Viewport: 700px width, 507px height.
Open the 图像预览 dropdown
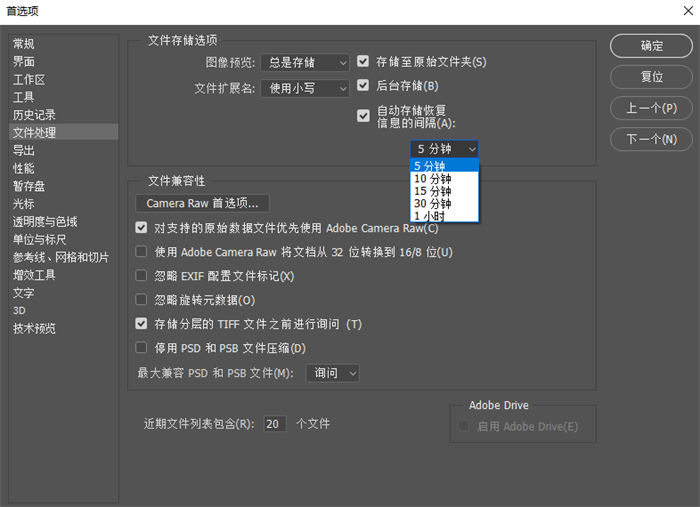coord(304,62)
